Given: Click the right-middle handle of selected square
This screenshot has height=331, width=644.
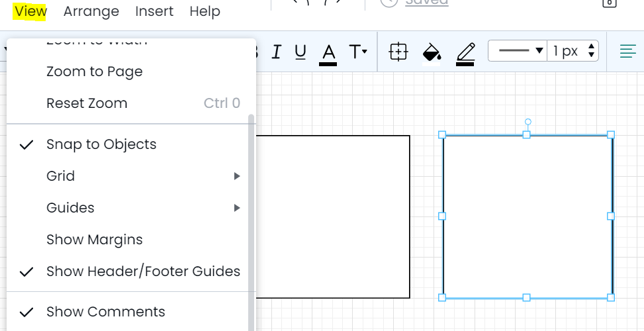Looking at the screenshot, I should (x=611, y=216).
